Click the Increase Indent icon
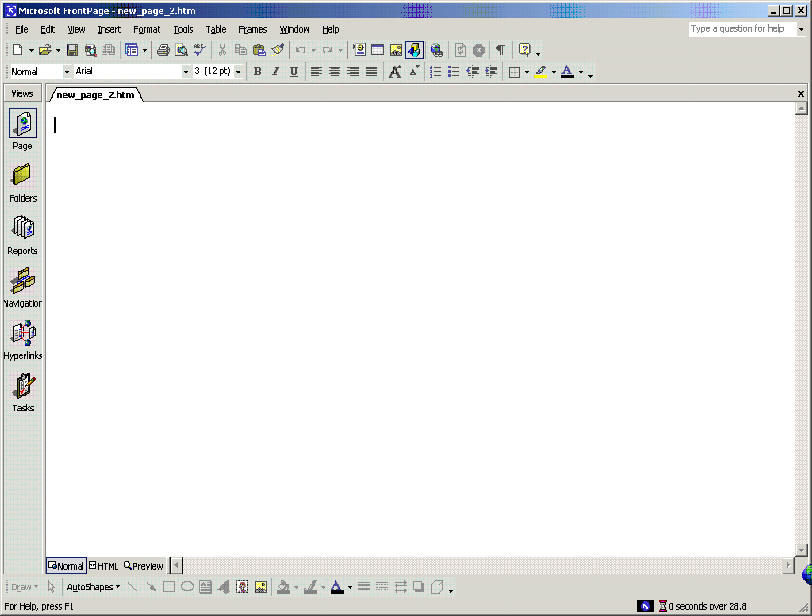The height and width of the screenshot is (616, 812). (491, 71)
